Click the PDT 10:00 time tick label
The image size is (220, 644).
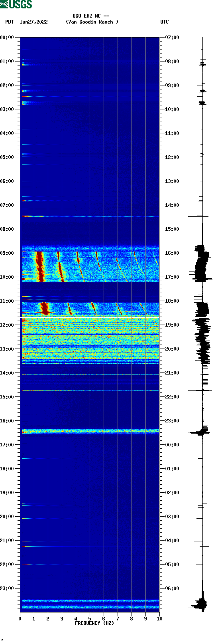pyautogui.click(x=7, y=277)
